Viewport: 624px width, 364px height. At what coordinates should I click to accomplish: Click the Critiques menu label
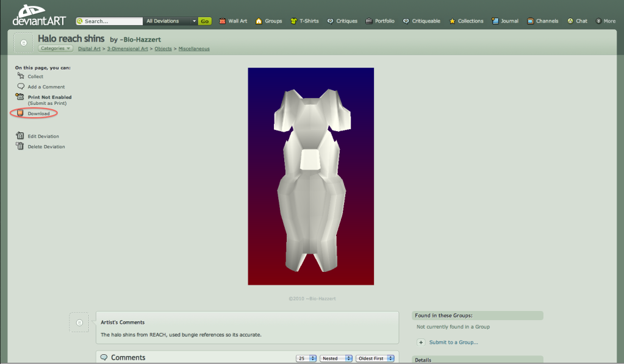(346, 21)
